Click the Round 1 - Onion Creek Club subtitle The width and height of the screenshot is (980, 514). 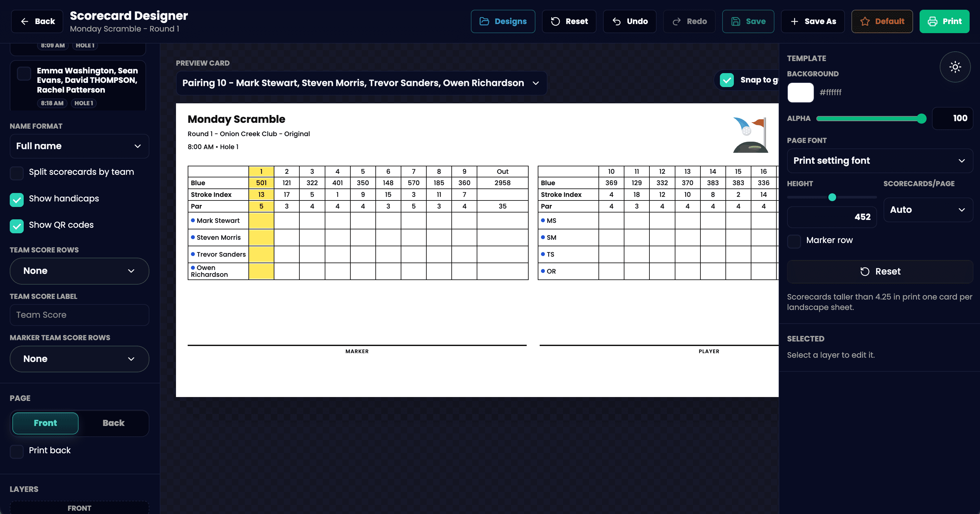[x=248, y=134]
